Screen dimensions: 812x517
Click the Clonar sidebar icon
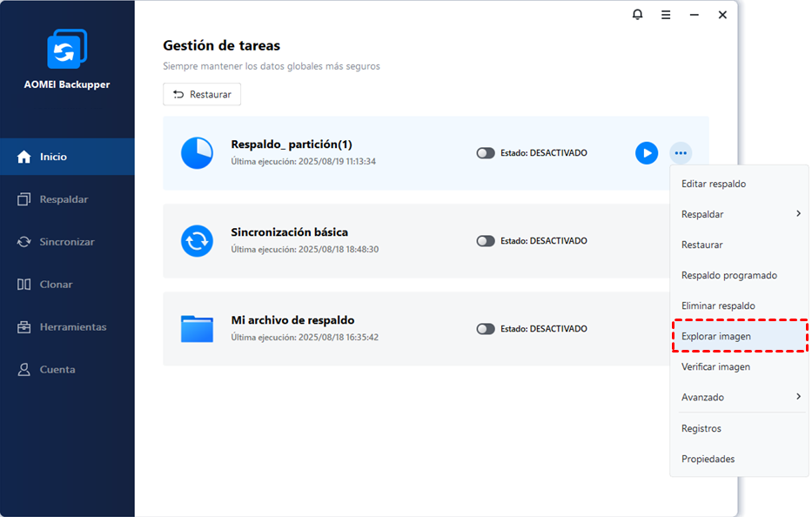click(x=23, y=285)
